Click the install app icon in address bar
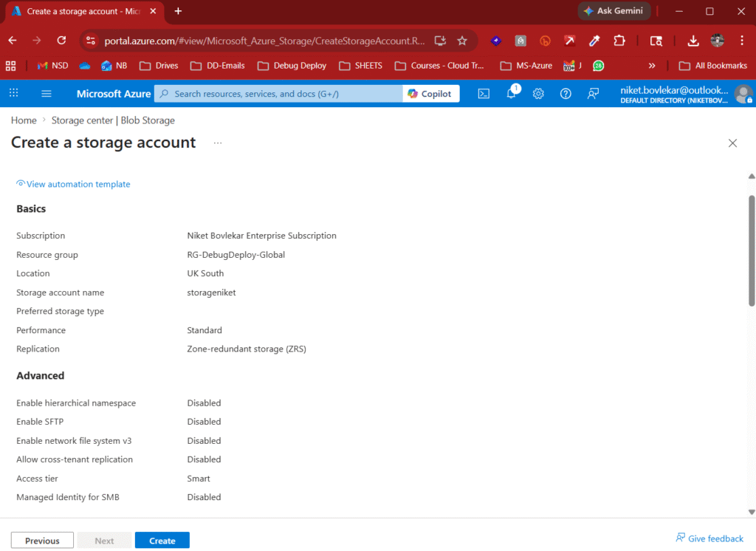 pyautogui.click(x=440, y=41)
